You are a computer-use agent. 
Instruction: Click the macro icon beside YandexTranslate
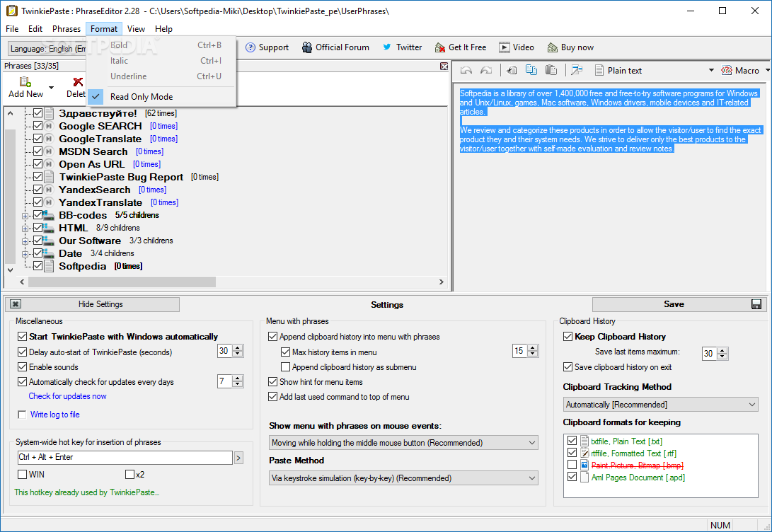49,202
